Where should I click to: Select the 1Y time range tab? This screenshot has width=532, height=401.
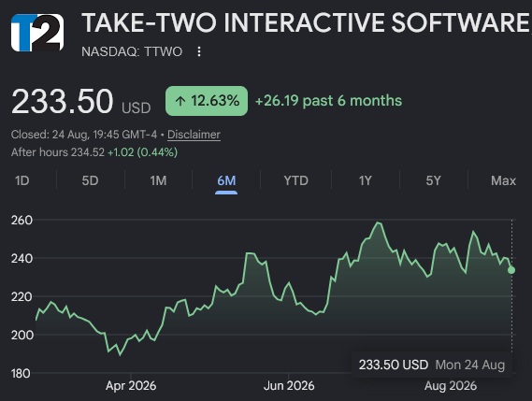pyautogui.click(x=366, y=180)
